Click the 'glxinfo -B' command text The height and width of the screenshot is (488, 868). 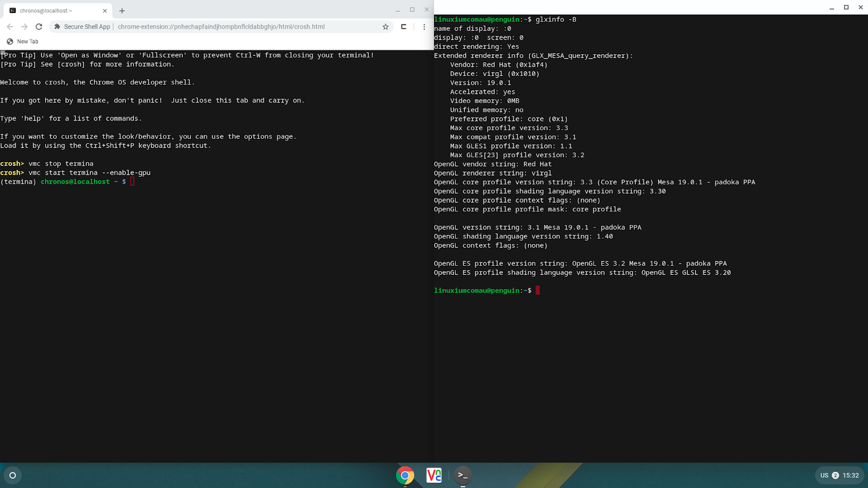click(556, 20)
